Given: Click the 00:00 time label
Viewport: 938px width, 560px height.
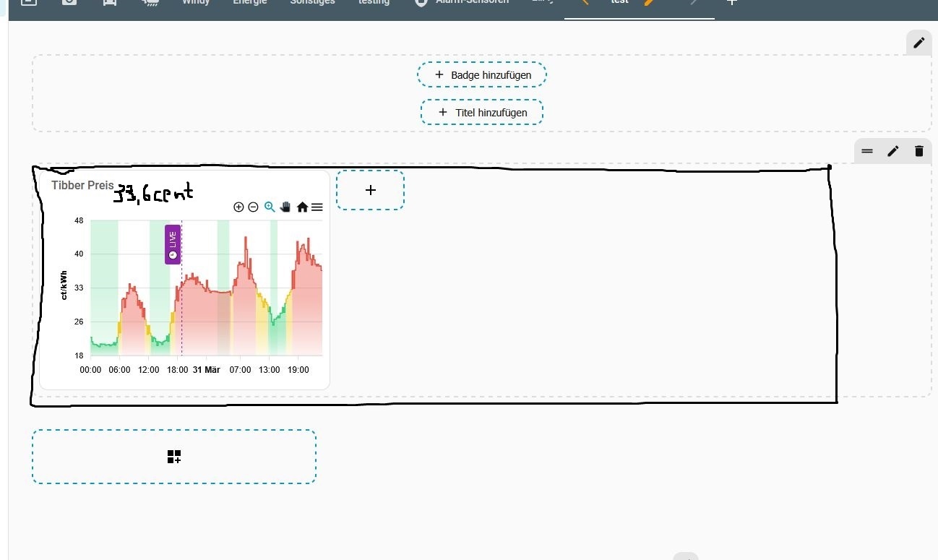Looking at the screenshot, I should 90,370.
